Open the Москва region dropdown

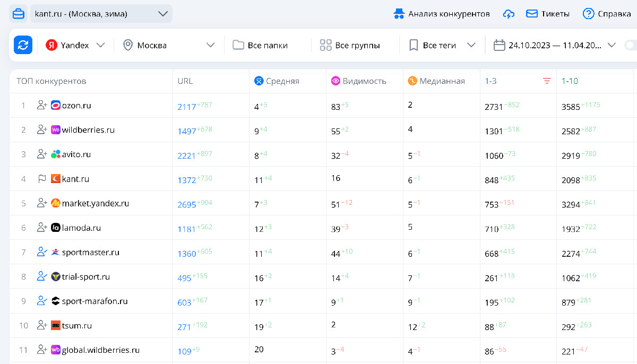point(168,45)
